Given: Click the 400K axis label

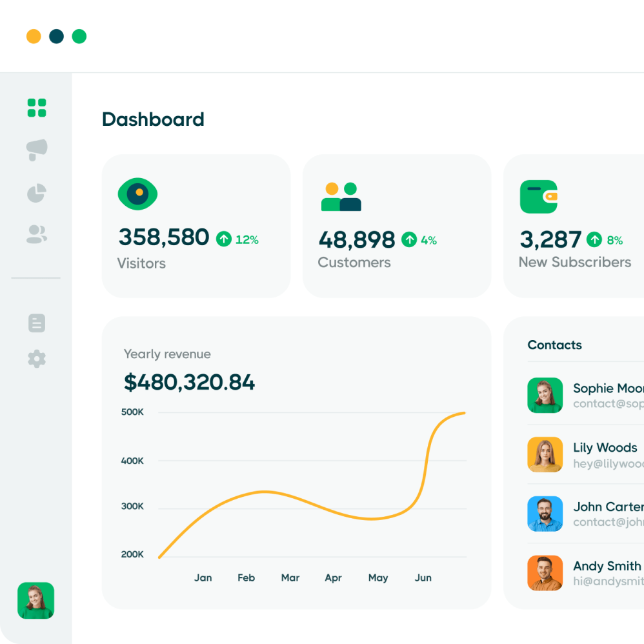Looking at the screenshot, I should [132, 461].
